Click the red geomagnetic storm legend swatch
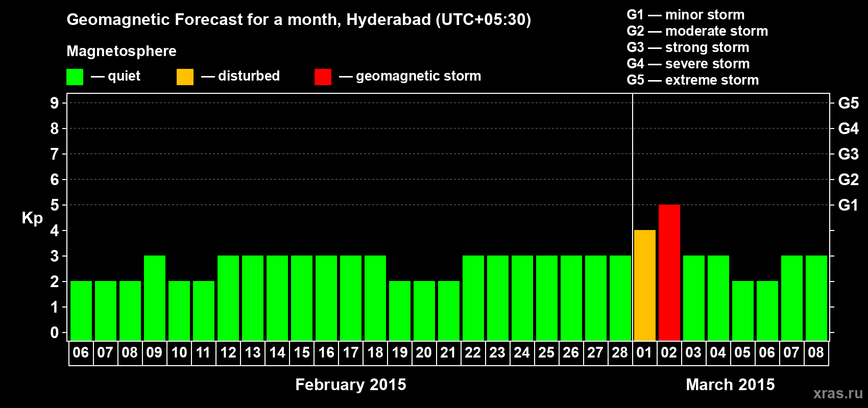Screen dimensions: 868x408 [323, 77]
